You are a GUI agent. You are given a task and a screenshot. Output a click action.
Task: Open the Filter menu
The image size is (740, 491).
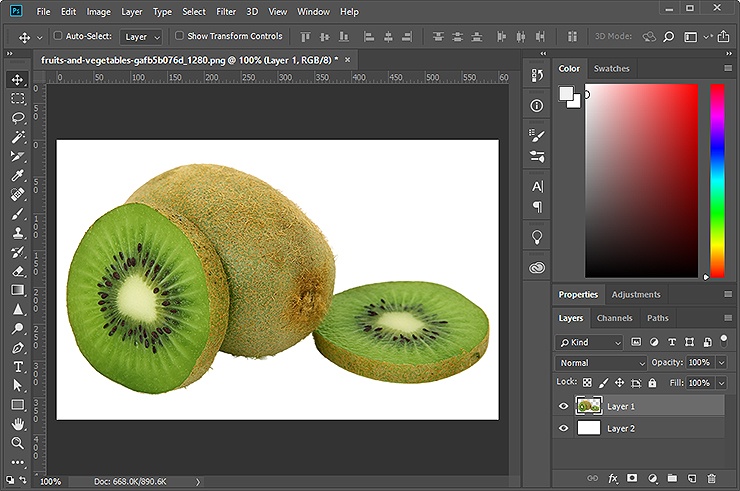coord(226,12)
